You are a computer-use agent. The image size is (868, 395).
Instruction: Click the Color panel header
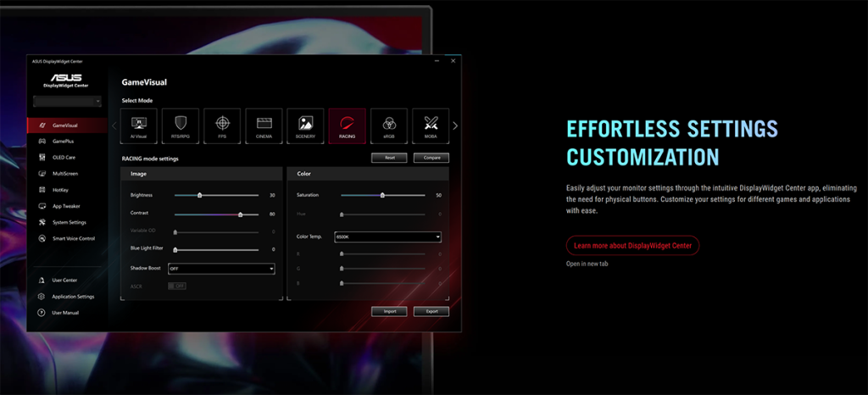(x=368, y=174)
